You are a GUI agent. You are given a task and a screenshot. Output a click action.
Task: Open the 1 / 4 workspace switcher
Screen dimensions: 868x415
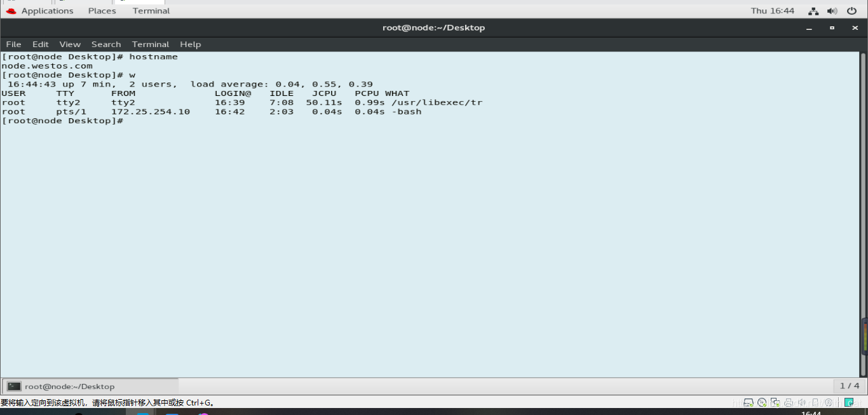(x=849, y=386)
